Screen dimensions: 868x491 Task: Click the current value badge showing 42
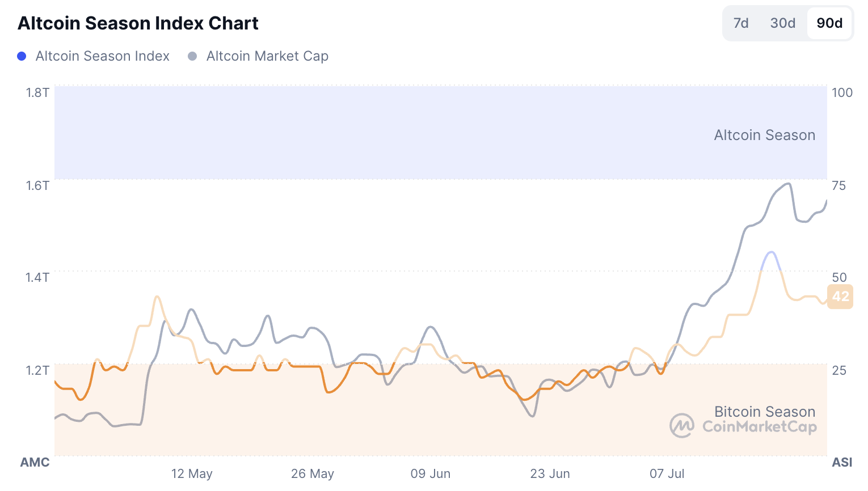pos(840,297)
